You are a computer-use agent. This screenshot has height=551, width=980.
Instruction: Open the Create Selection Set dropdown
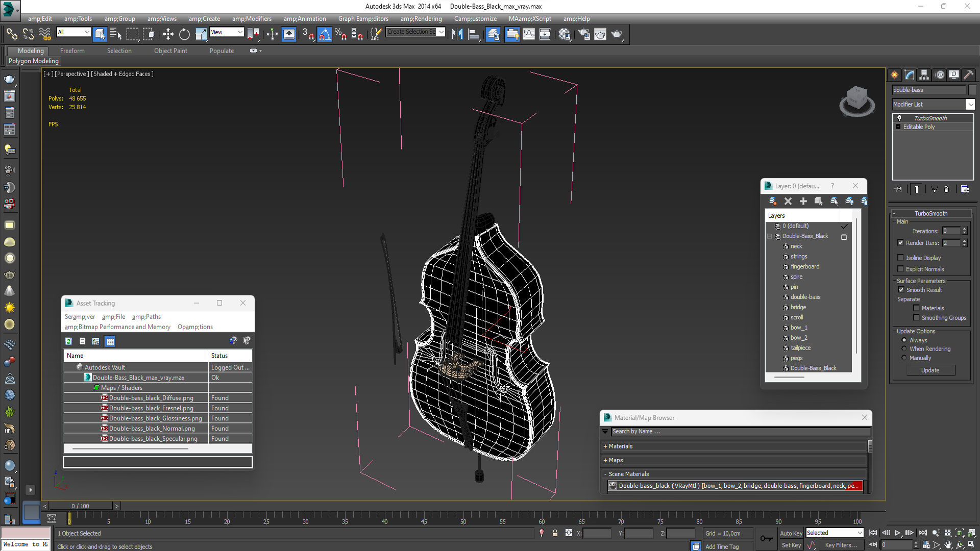pyautogui.click(x=415, y=32)
